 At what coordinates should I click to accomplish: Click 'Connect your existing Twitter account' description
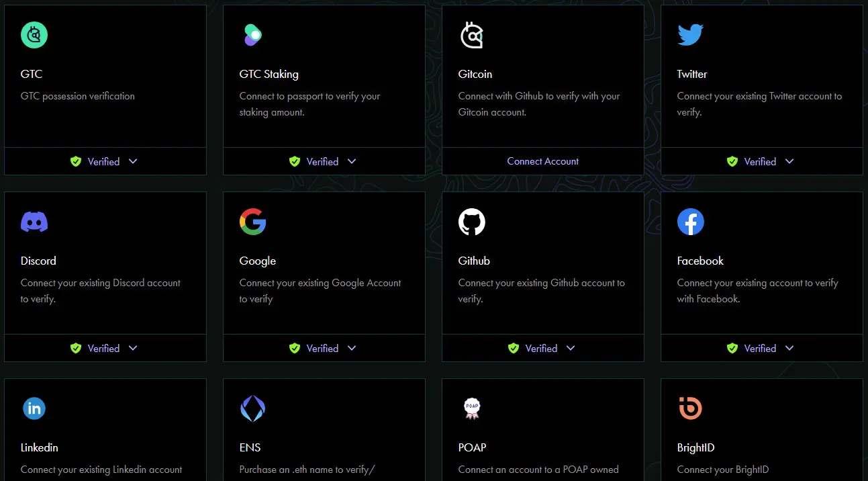(759, 104)
